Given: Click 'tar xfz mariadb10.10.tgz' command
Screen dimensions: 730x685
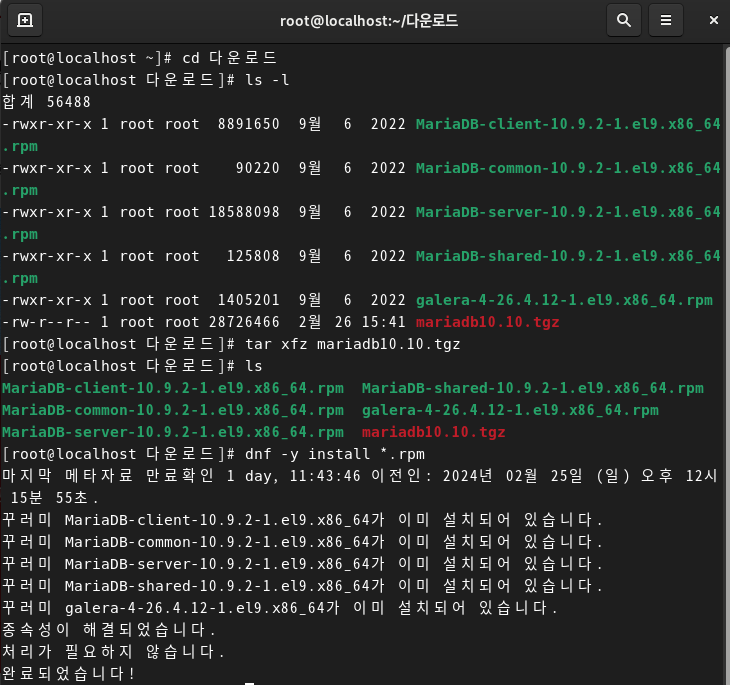Looking at the screenshot, I should tap(352, 344).
